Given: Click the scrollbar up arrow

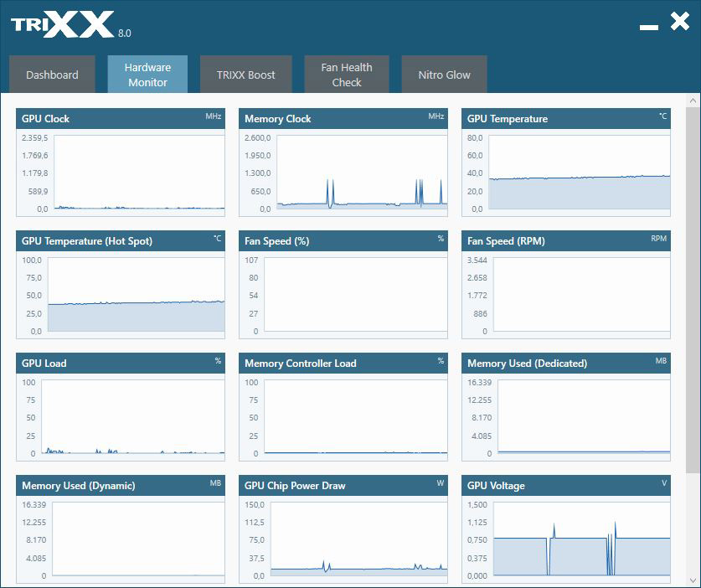Looking at the screenshot, I should [693, 101].
